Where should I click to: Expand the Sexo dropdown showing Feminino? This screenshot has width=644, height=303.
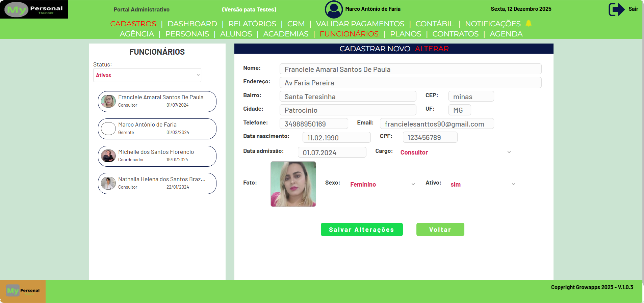382,185
